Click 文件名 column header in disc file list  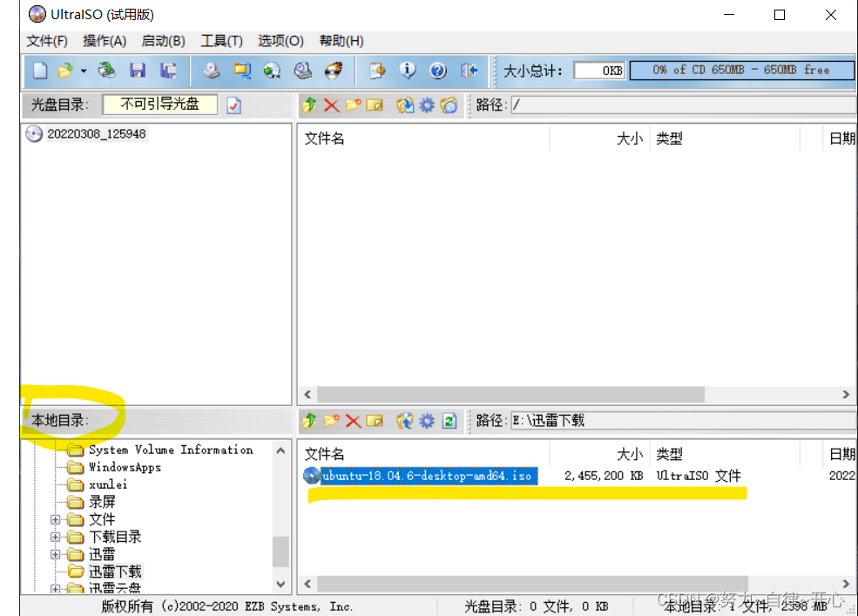pyautogui.click(x=325, y=139)
